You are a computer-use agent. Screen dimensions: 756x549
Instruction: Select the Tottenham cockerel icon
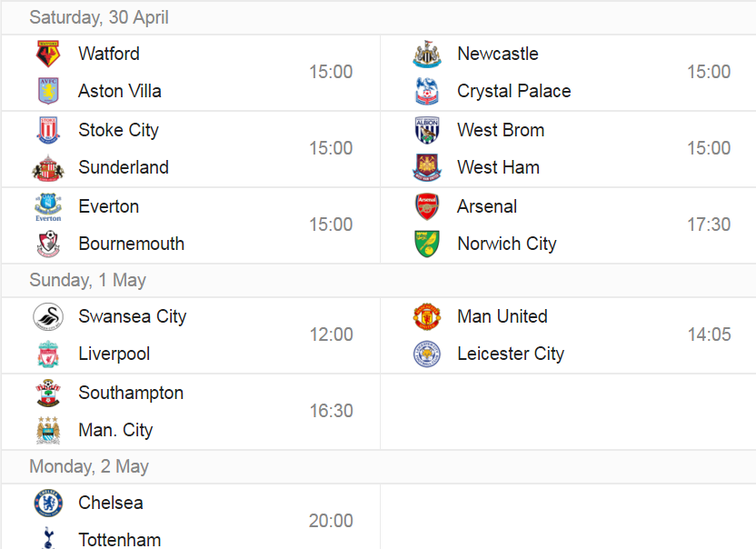[x=48, y=538]
